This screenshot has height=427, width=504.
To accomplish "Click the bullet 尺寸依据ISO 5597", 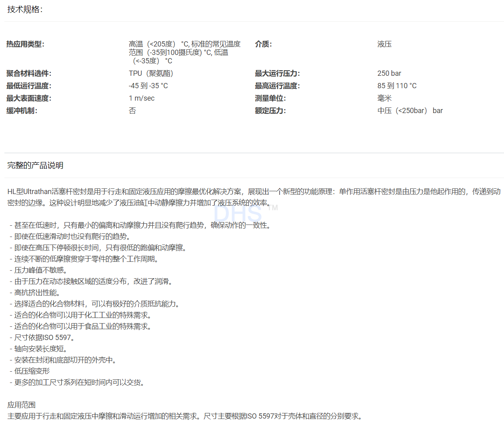I will tap(43, 338).
